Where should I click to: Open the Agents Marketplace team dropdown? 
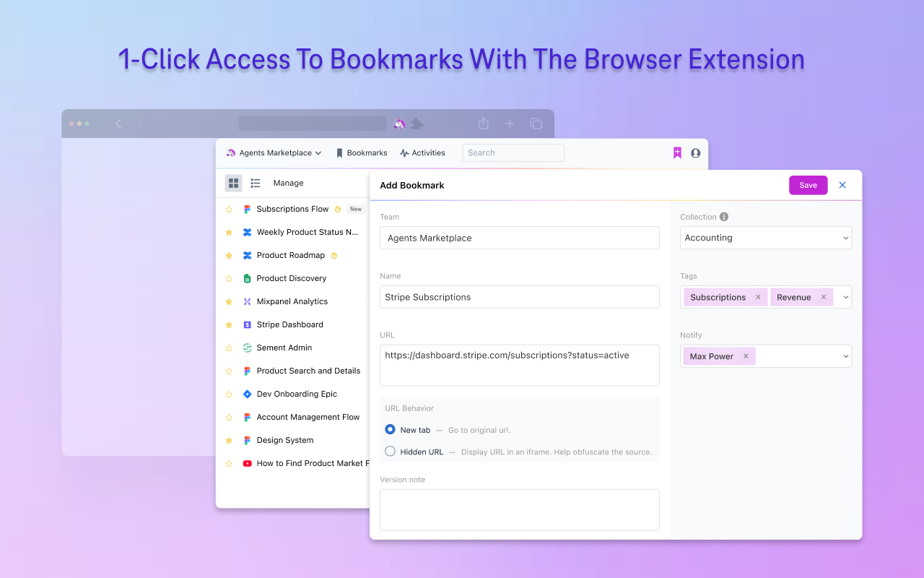pyautogui.click(x=274, y=153)
